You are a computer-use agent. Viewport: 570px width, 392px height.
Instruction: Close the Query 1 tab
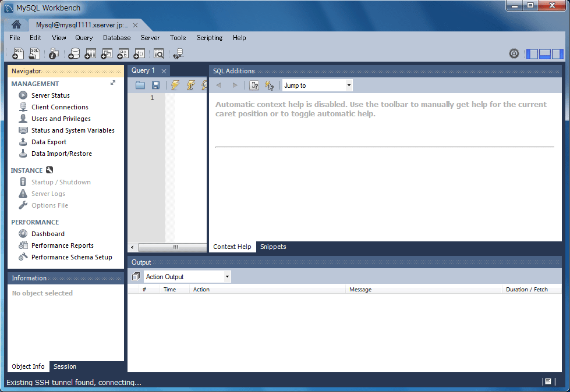pos(164,71)
